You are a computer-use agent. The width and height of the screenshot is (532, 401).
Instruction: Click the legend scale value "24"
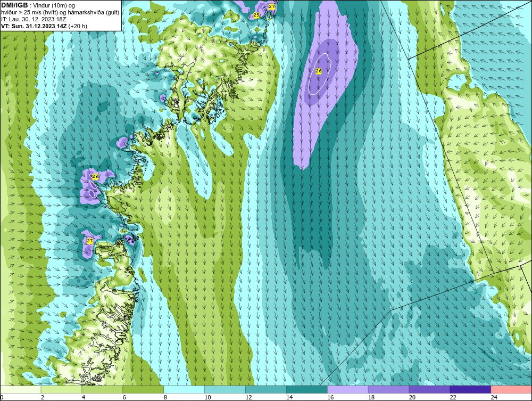(494, 397)
